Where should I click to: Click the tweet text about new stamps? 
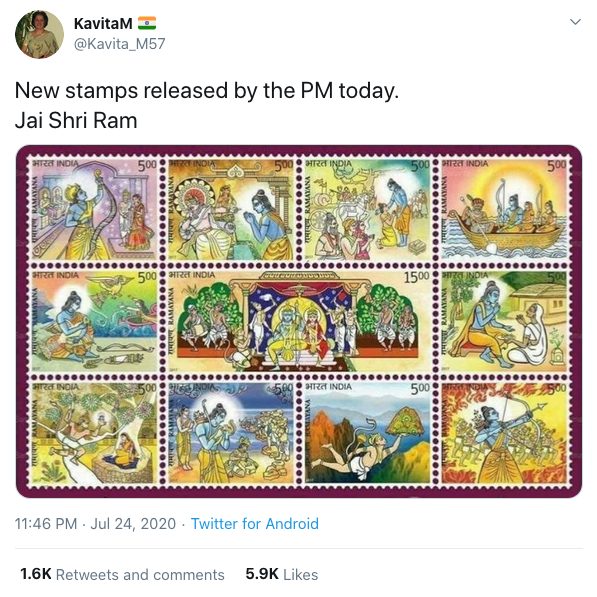(x=207, y=105)
